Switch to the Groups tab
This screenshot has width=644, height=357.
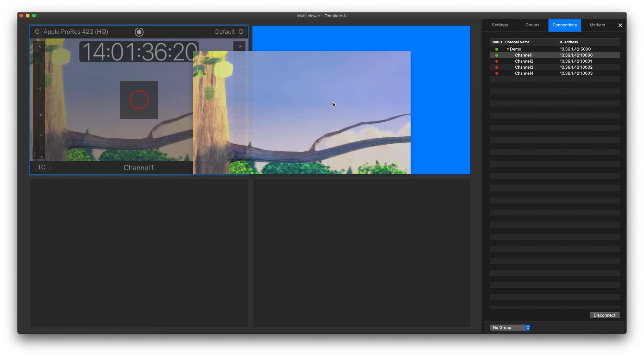coord(532,25)
